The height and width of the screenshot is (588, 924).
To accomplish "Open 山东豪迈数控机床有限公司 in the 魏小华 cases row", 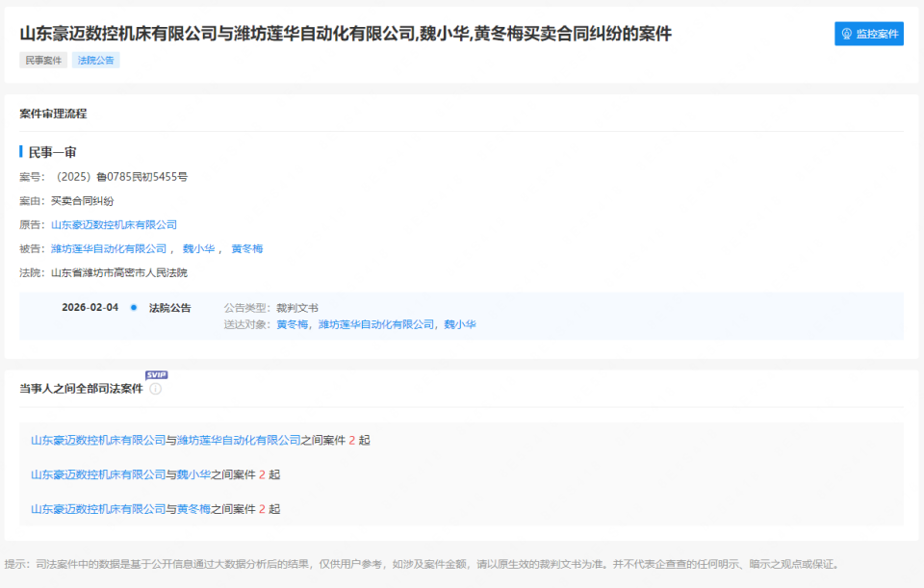I will coord(98,474).
